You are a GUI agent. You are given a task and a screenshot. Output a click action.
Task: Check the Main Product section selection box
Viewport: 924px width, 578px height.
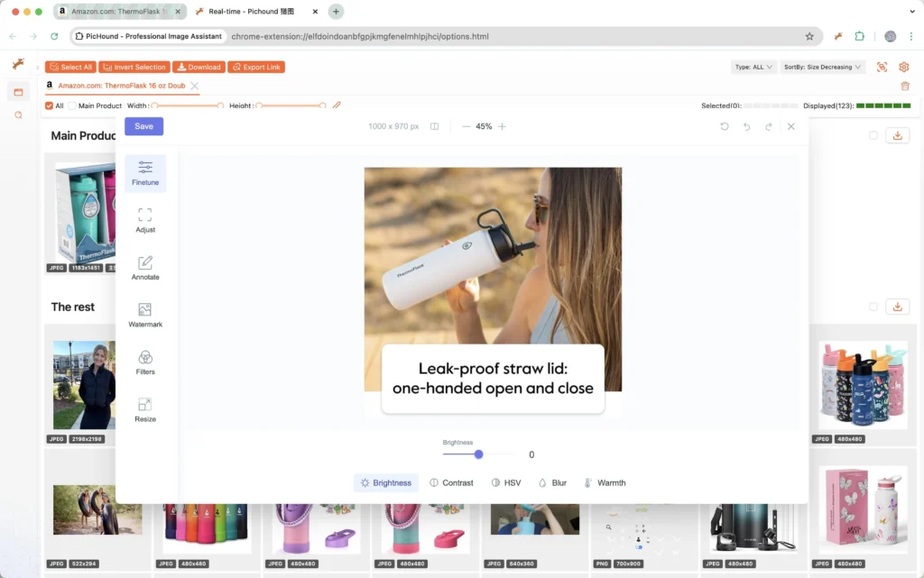click(x=873, y=135)
